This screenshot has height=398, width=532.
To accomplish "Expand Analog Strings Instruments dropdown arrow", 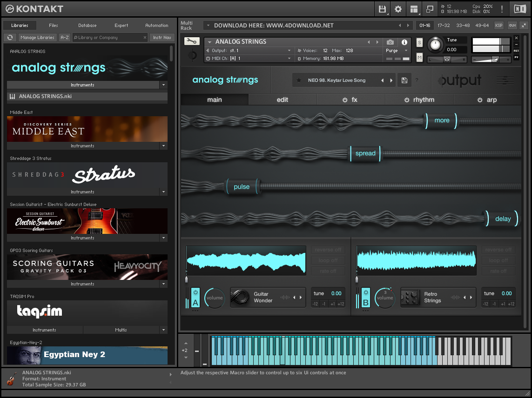I will (x=163, y=85).
